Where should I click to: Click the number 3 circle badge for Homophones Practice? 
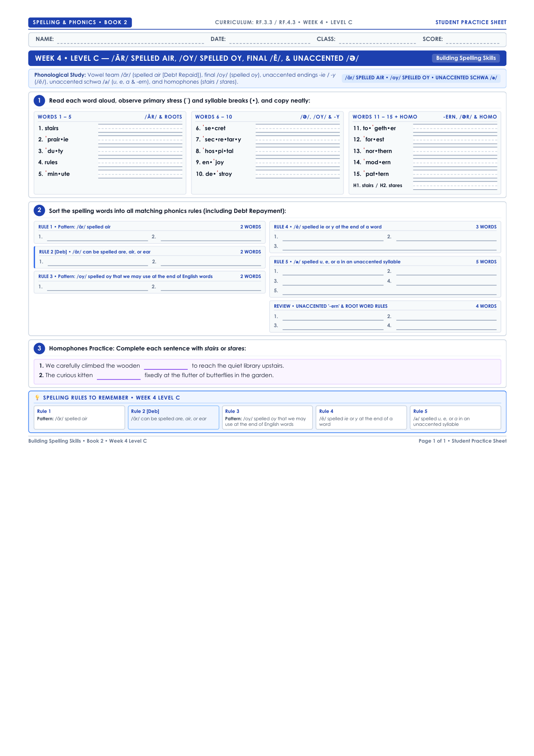39,348
